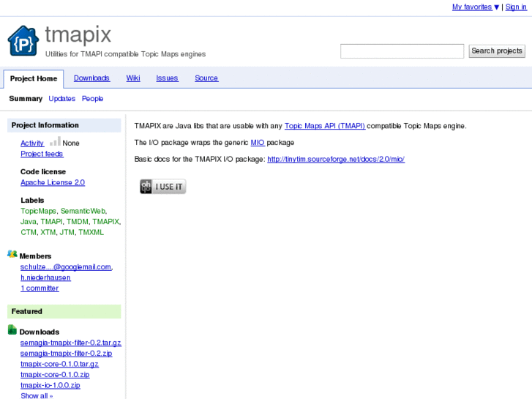The width and height of the screenshot is (532, 399).
Task: Click the green Downloads folder icon
Action: coord(12,329)
